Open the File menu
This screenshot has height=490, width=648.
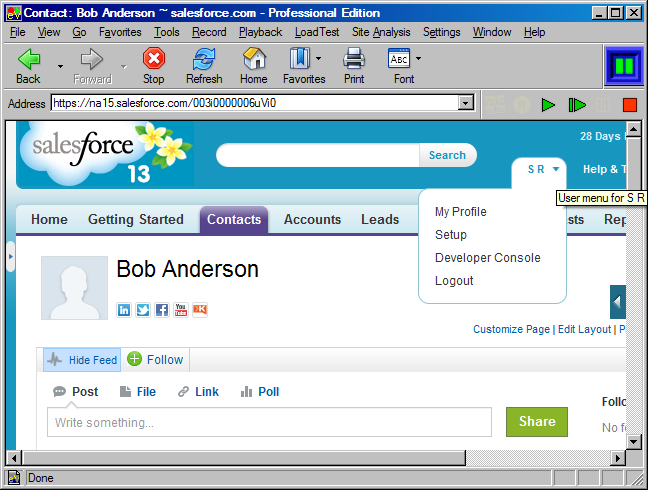pyautogui.click(x=17, y=32)
